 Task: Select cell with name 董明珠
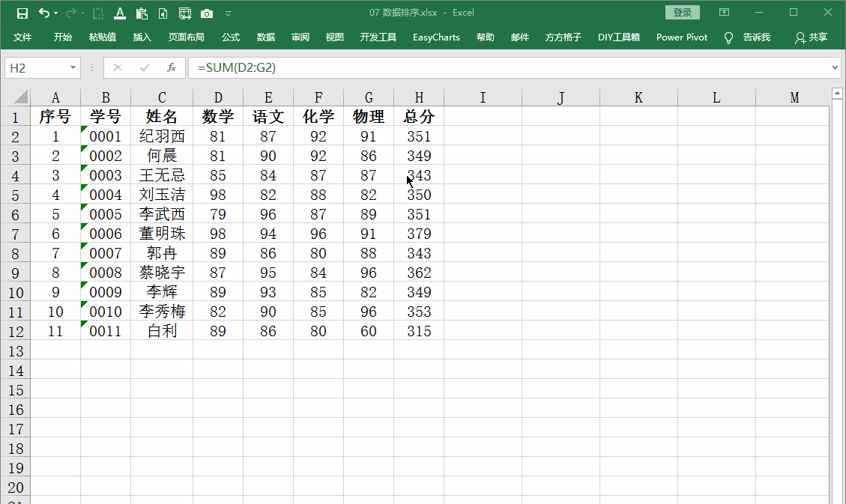162,234
